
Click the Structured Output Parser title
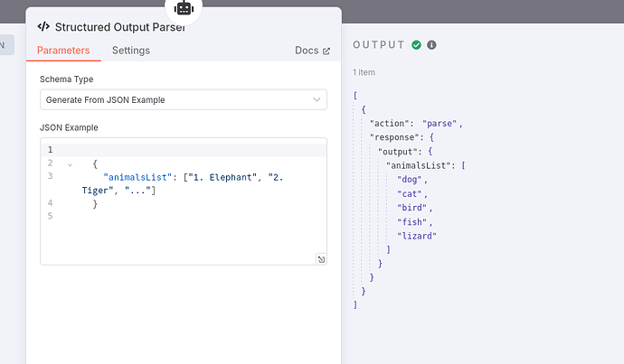tap(119, 27)
